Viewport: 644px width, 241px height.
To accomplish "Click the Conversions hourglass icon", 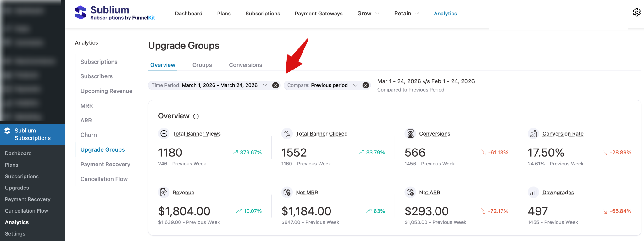I will coord(410,134).
